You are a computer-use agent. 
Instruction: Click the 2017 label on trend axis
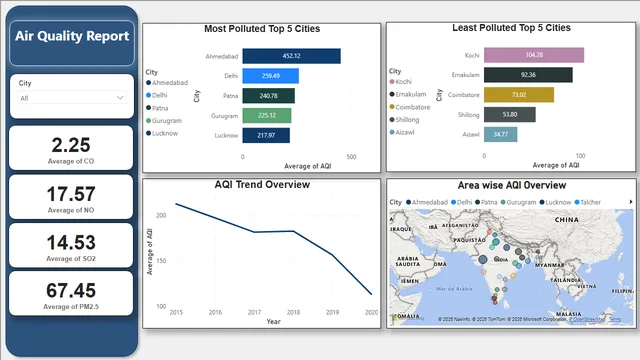254,312
